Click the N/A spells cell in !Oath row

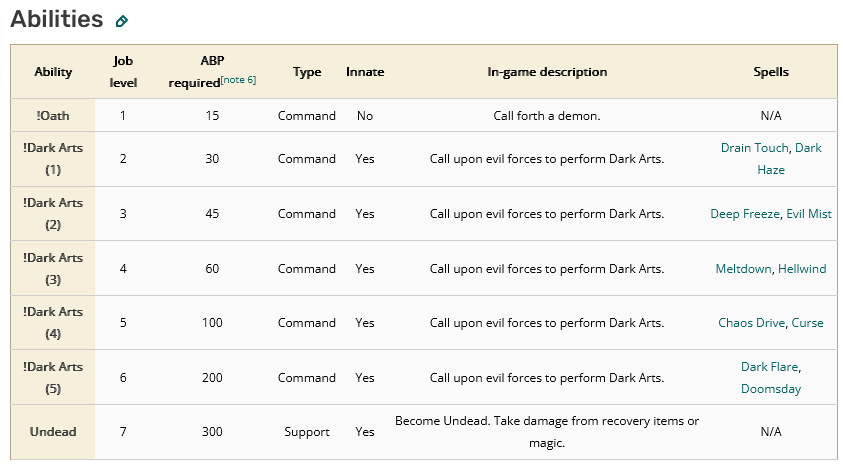[x=771, y=116]
